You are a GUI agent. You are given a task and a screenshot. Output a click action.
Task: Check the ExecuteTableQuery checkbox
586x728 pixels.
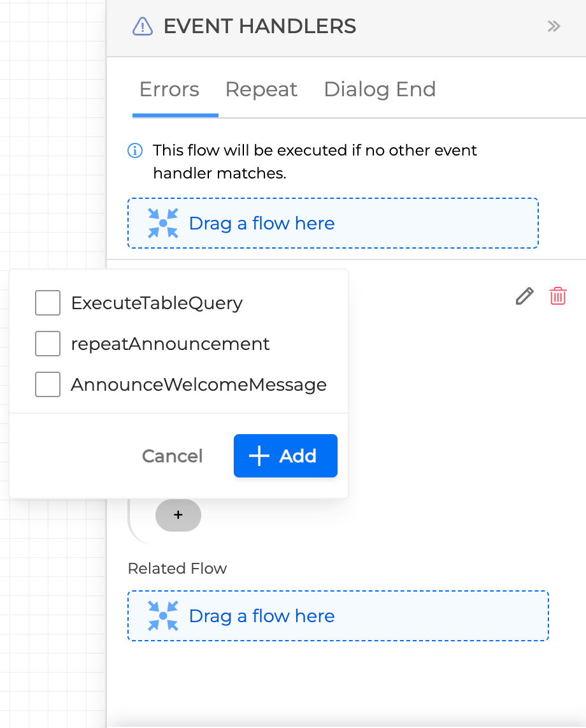click(48, 303)
